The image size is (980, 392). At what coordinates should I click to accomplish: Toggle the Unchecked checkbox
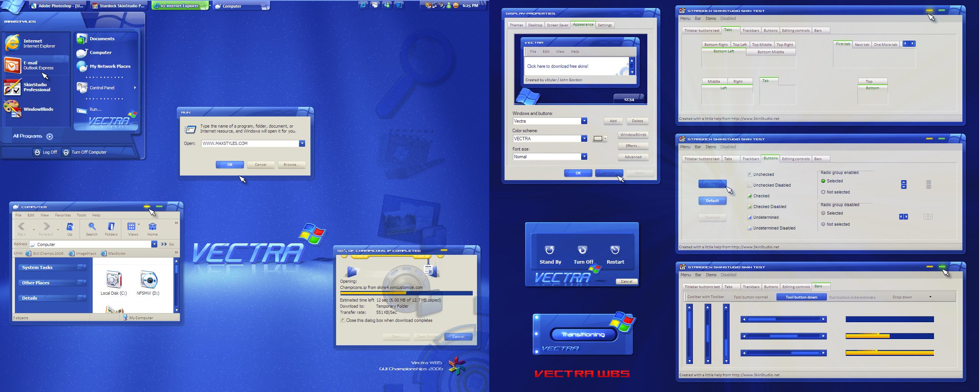(750, 174)
